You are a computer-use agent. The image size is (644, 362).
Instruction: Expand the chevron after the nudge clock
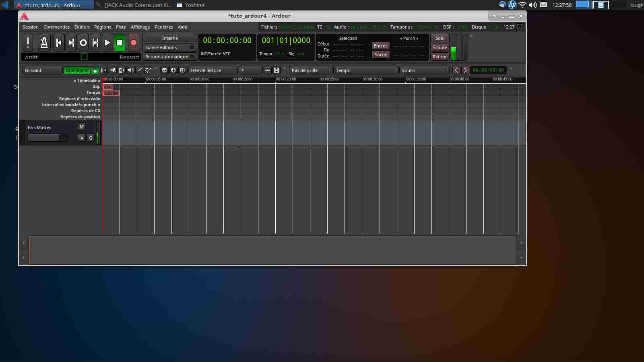(511, 68)
